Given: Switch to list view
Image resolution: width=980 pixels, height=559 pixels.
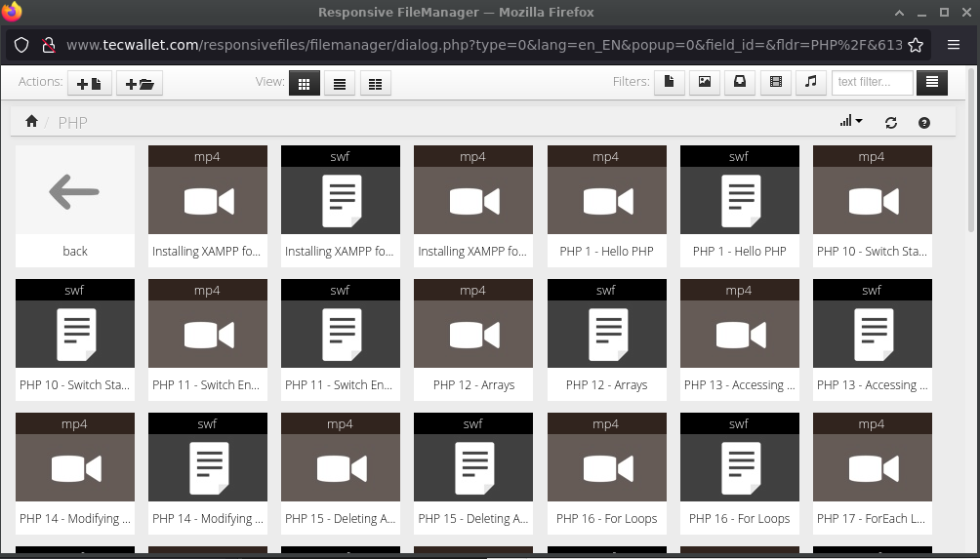Looking at the screenshot, I should click(339, 83).
